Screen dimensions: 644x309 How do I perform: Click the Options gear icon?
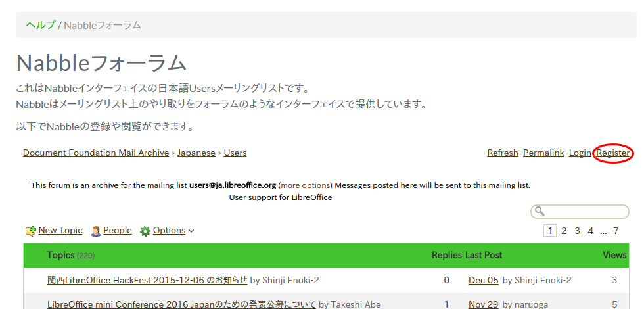coord(145,231)
